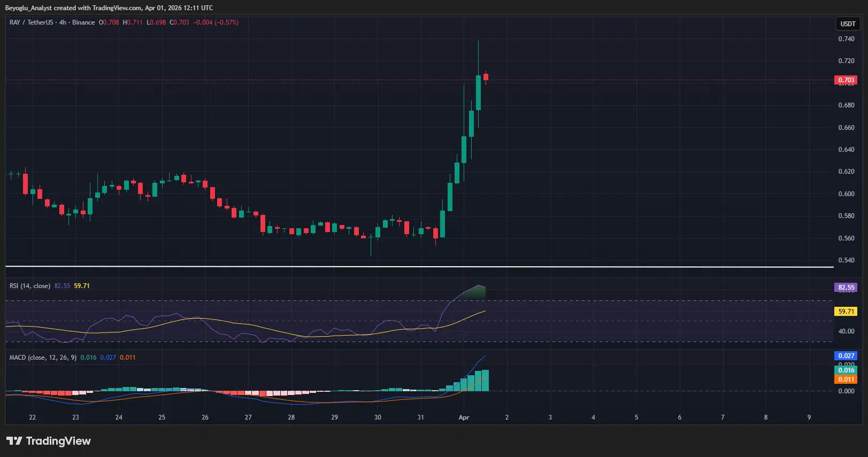Click the 0.620 price axis label

click(x=846, y=172)
